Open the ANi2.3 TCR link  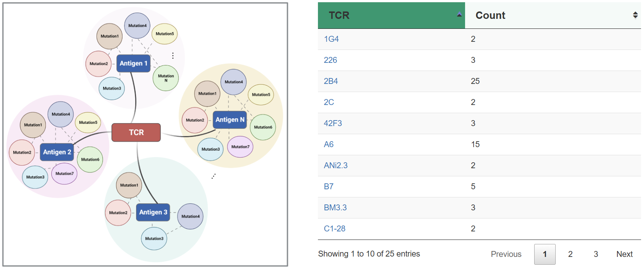pos(336,166)
